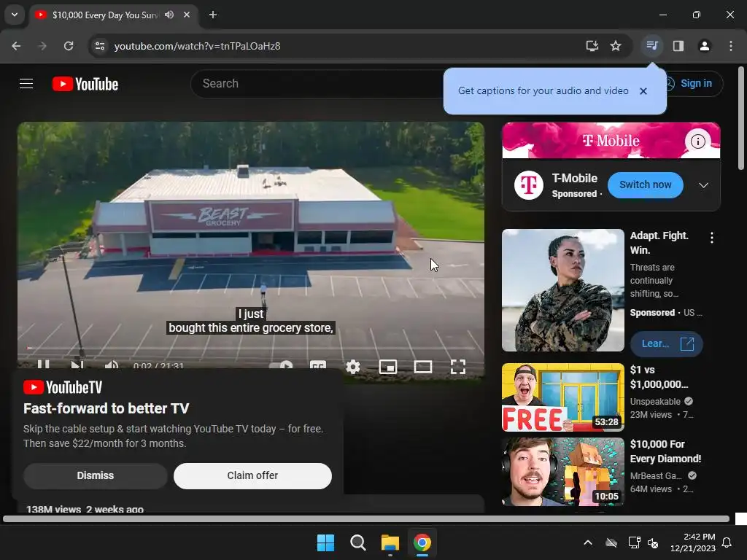This screenshot has height=560, width=747.
Task: View site information icon in address bar
Action: [100, 46]
